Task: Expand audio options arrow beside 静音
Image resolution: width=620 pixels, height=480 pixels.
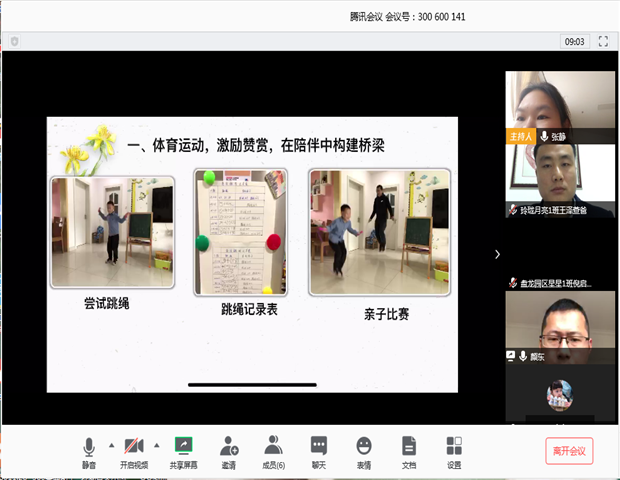Action: tap(111, 444)
